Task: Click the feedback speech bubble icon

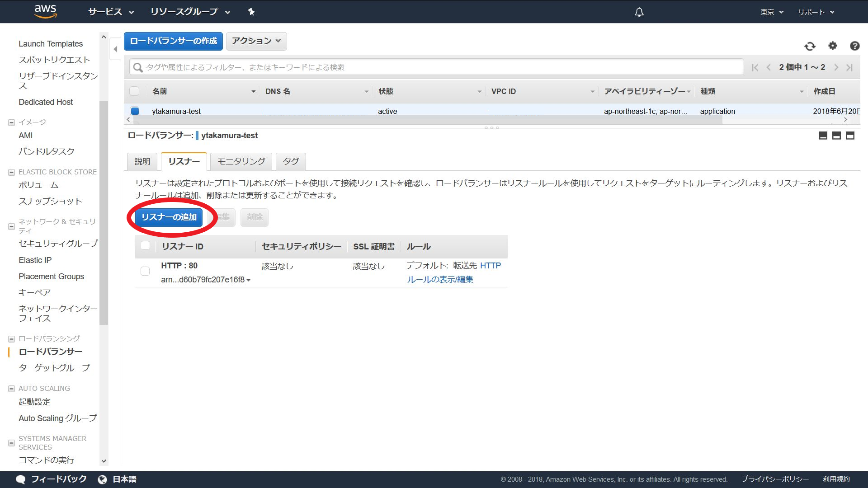Action: tap(20, 479)
